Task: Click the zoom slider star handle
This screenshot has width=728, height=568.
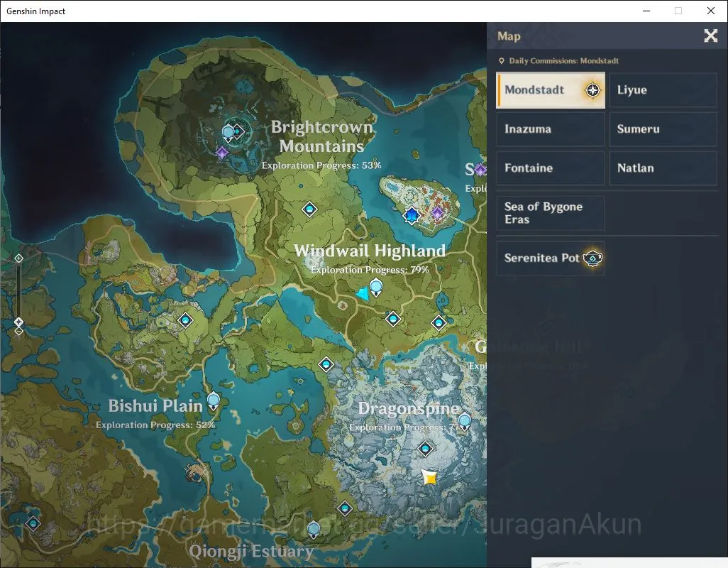Action: click(x=18, y=322)
